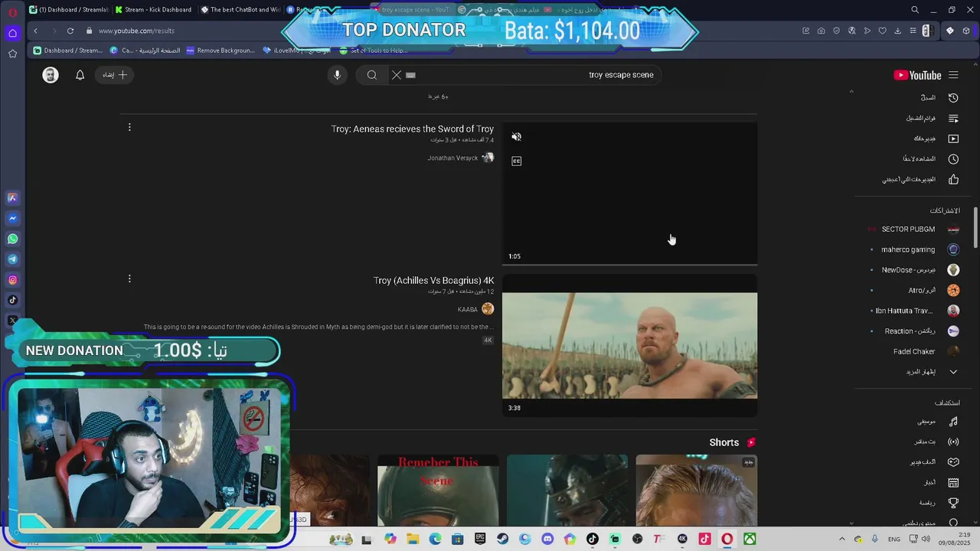Open Discord from the taskbar
Image resolution: width=980 pixels, height=551 pixels.
pos(547,540)
